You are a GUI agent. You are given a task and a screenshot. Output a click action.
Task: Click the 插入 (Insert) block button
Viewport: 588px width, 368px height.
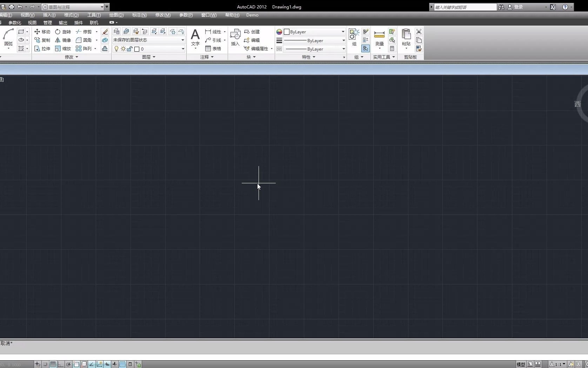[235, 38]
